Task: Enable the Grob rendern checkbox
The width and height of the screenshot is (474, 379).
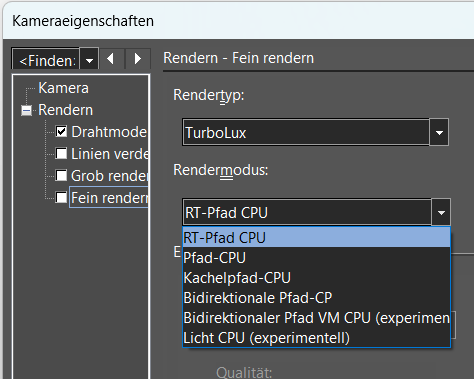Action: pos(61,176)
